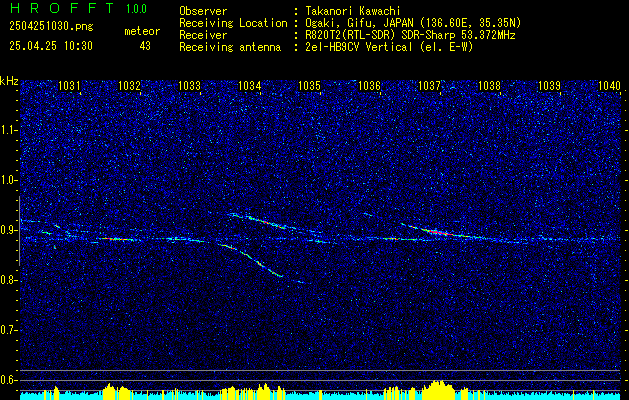Click time marker 1032

click(x=129, y=85)
